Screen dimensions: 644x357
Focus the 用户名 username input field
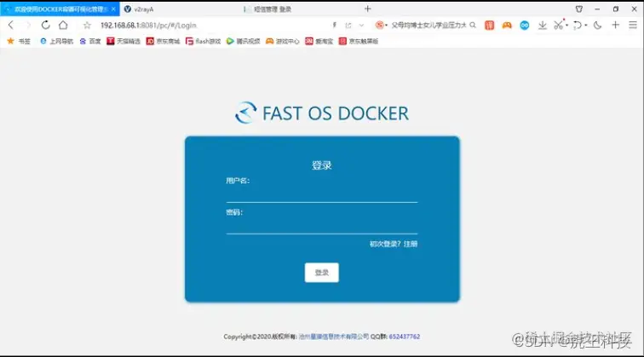point(322,194)
